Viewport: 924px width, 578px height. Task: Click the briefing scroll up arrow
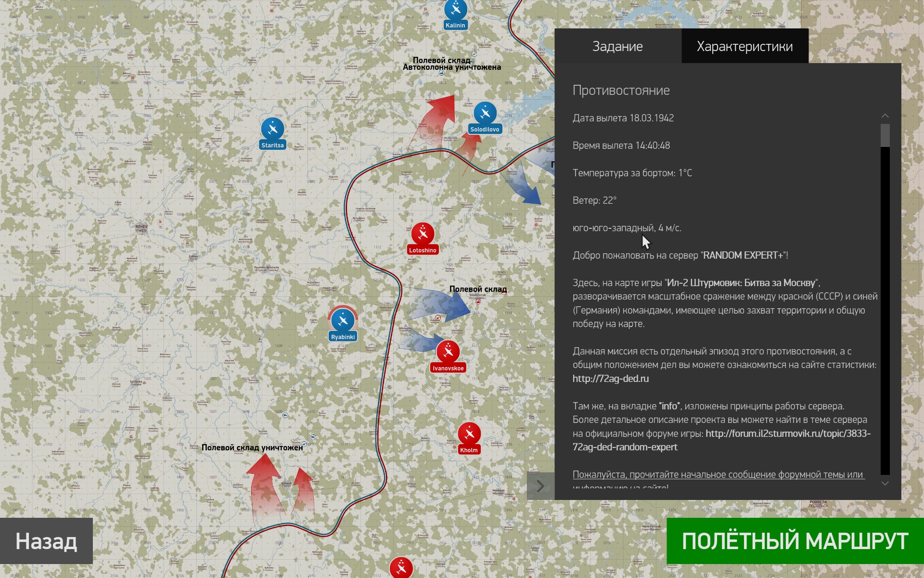[885, 116]
